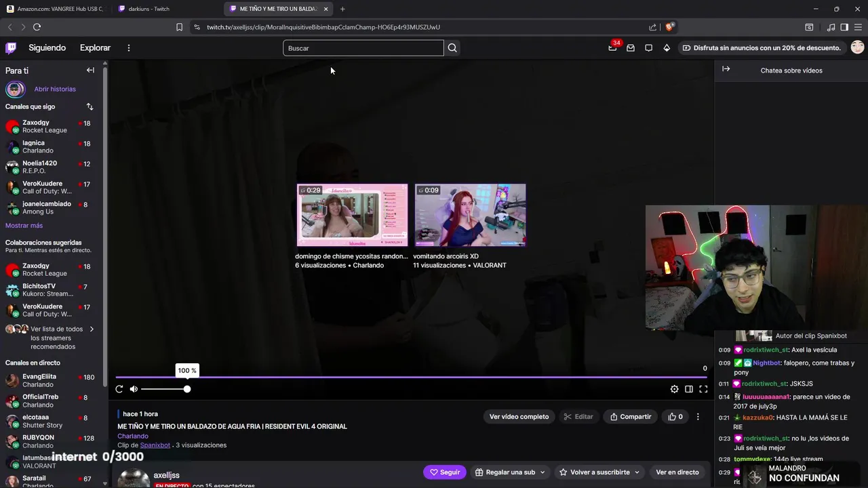Open the chat bubble notifications icon
This screenshot has width=868, height=488.
tap(648, 48)
